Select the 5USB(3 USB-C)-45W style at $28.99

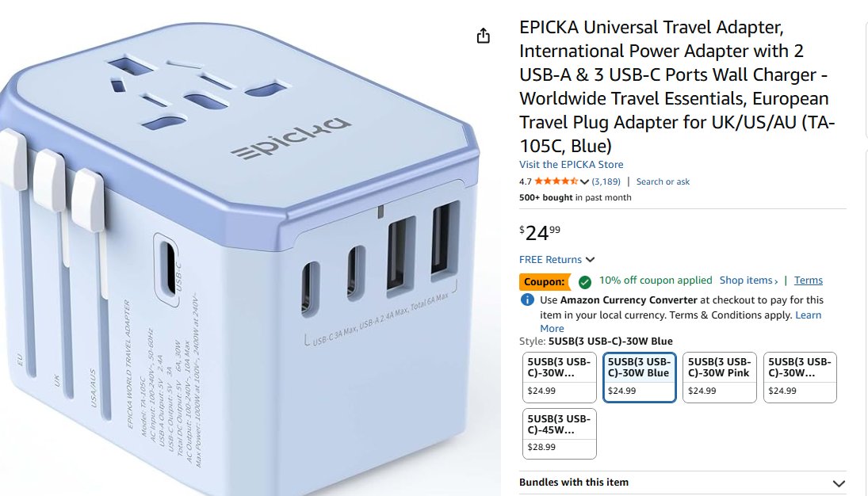(560, 434)
